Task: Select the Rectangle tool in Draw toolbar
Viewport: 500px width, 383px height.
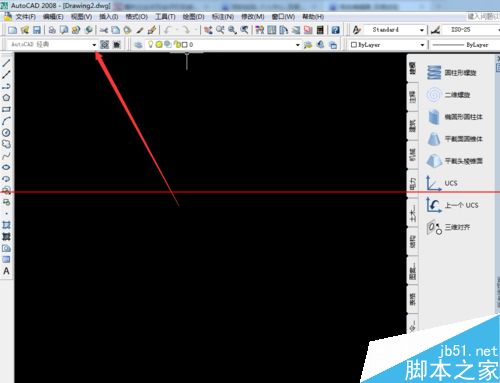Action: (x=6, y=109)
